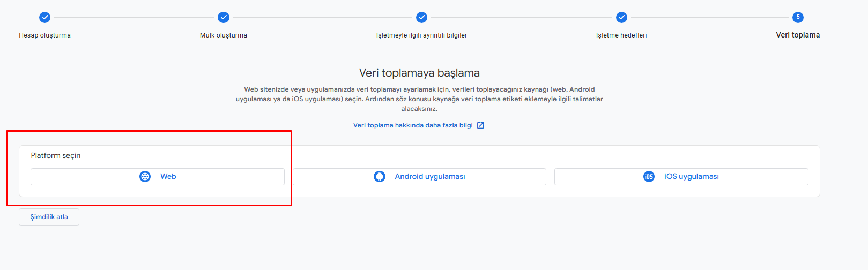This screenshot has width=868, height=270.
Task: Jump to İşletmeyle ilgili ayrıntılı bilgiler label
Action: (421, 35)
